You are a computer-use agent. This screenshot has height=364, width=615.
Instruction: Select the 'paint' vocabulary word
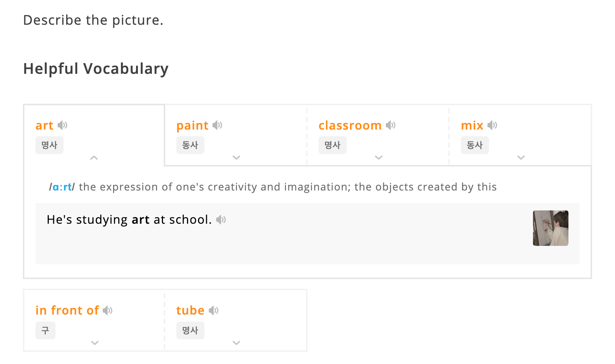pyautogui.click(x=193, y=126)
